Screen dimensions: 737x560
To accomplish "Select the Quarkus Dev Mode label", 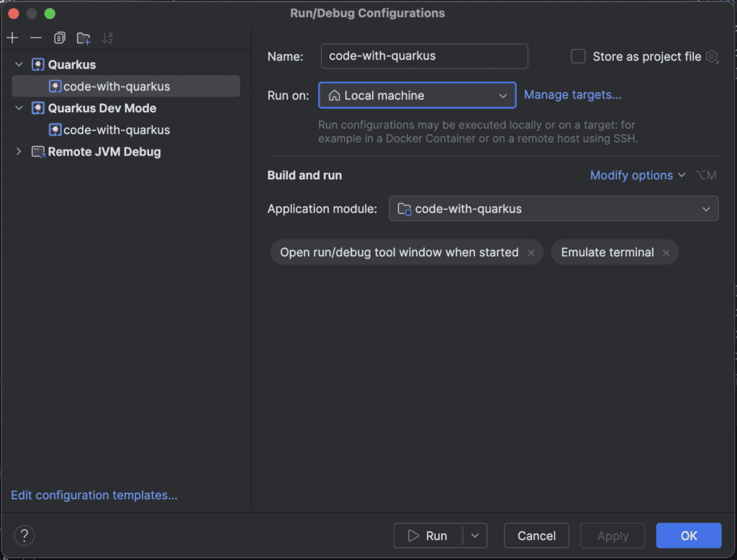I will 102,108.
